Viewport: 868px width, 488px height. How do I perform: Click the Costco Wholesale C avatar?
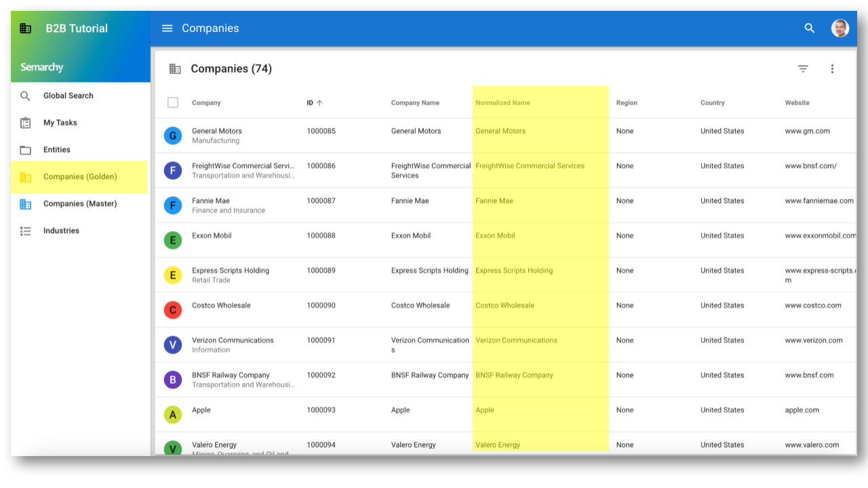click(173, 310)
